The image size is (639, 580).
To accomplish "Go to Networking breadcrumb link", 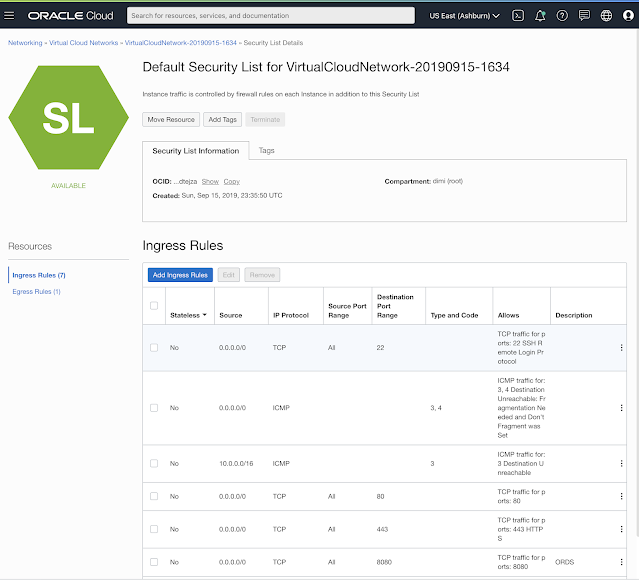I will 25,43.
